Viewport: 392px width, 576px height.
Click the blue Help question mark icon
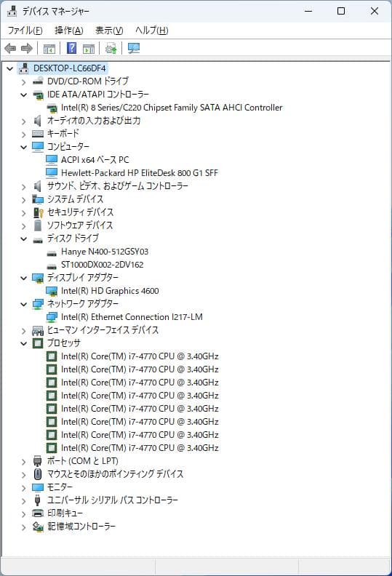coord(72,48)
